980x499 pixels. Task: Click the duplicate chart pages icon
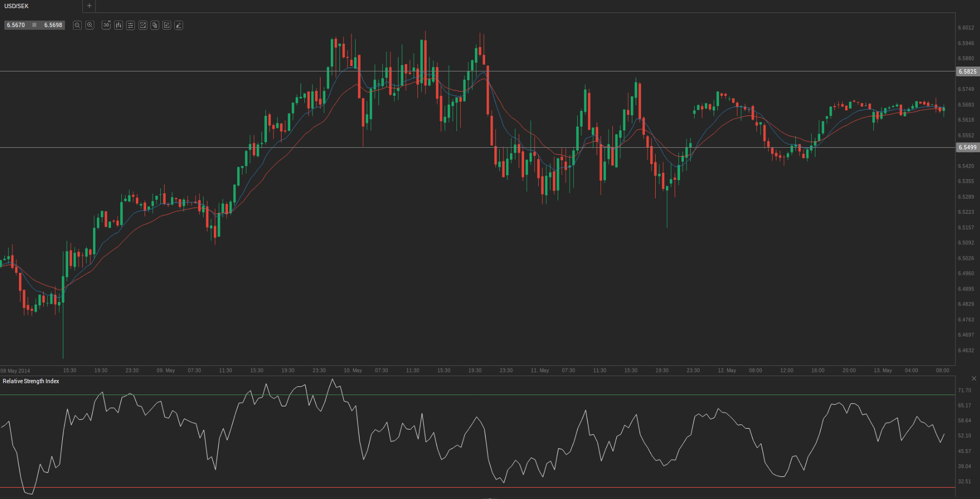point(155,25)
